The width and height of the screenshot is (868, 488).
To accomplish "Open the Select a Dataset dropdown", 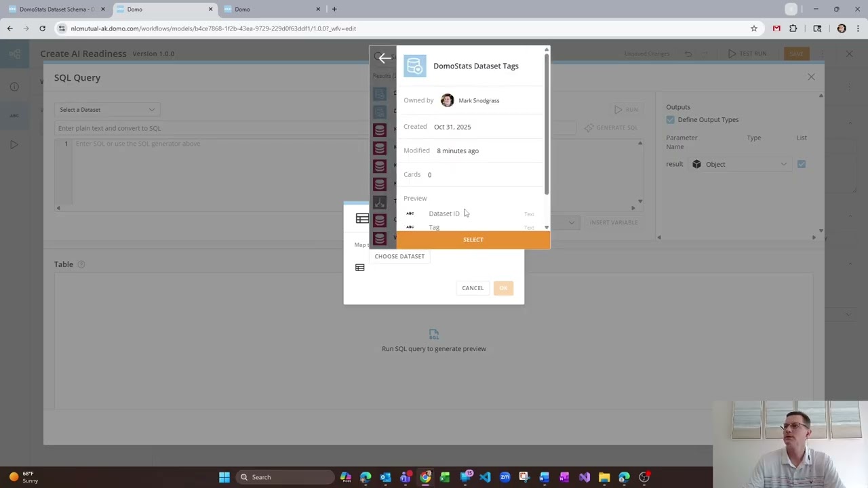I will (x=107, y=110).
